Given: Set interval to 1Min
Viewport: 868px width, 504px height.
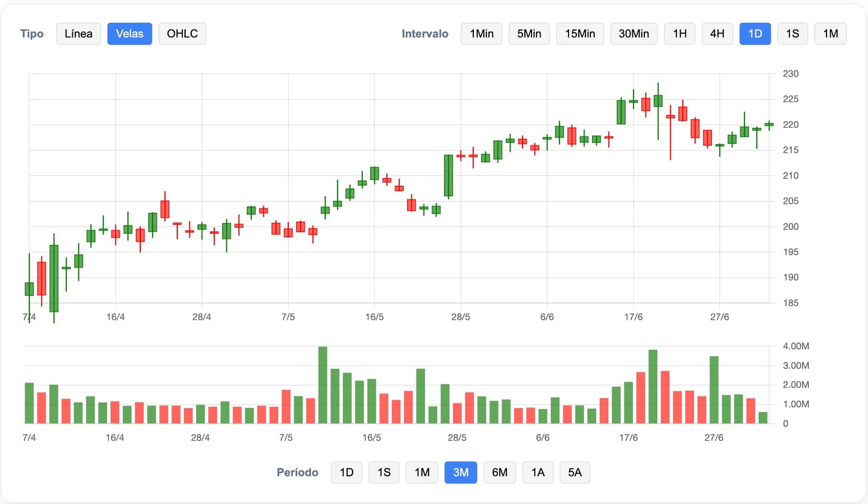Looking at the screenshot, I should (x=481, y=34).
